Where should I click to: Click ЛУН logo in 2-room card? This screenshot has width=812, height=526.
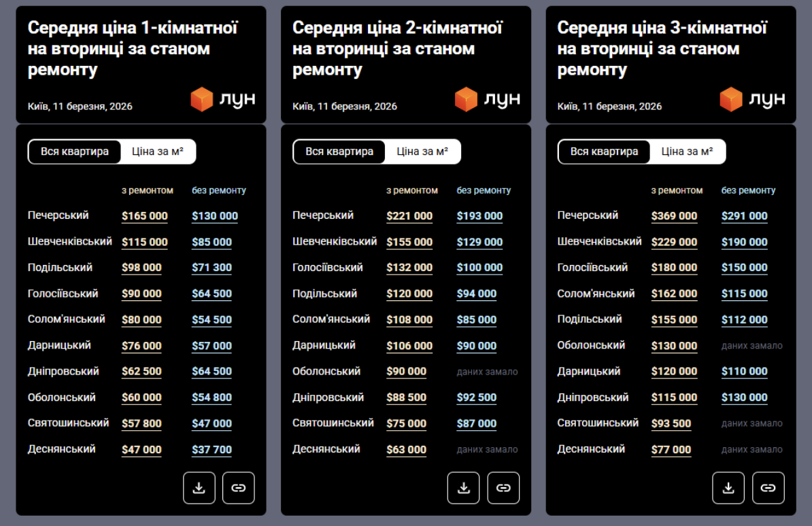pos(488,99)
